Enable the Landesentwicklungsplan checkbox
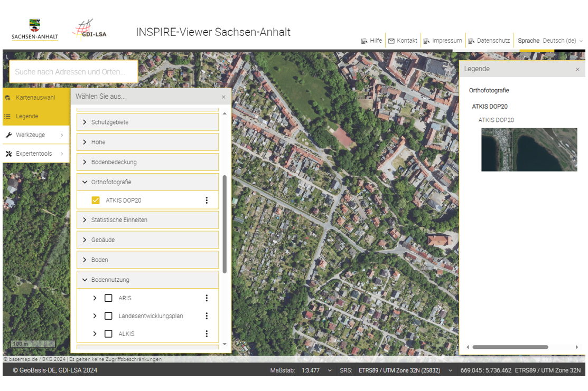 pyautogui.click(x=108, y=316)
